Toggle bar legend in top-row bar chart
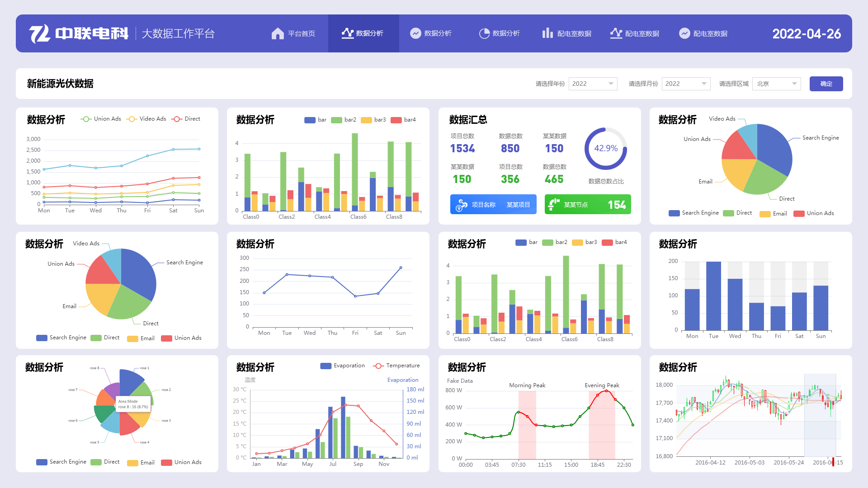 (x=315, y=120)
